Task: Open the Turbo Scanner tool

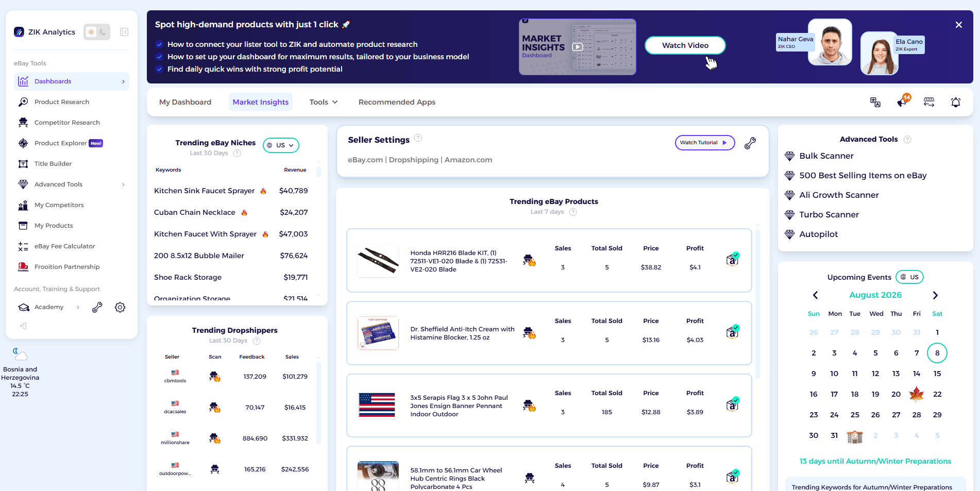Action: [829, 214]
